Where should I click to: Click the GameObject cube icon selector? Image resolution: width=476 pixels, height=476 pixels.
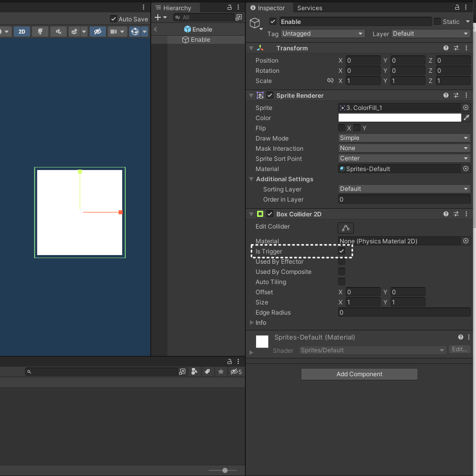[x=256, y=24]
